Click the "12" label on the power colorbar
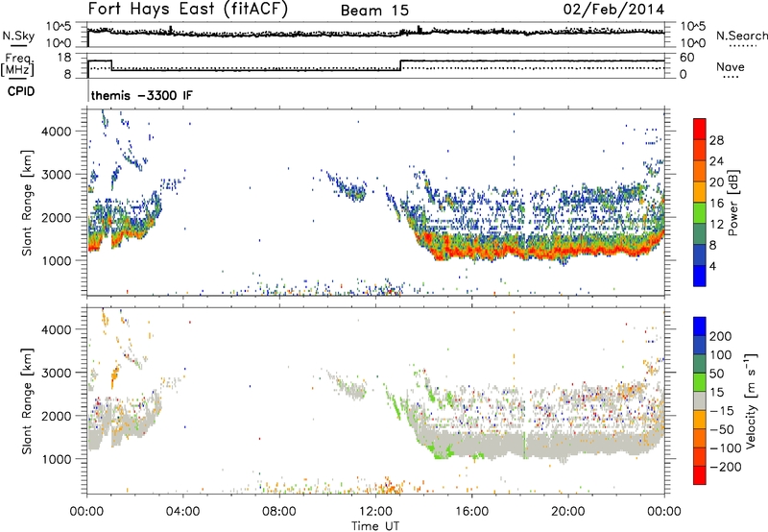The image size is (768, 532). (716, 225)
